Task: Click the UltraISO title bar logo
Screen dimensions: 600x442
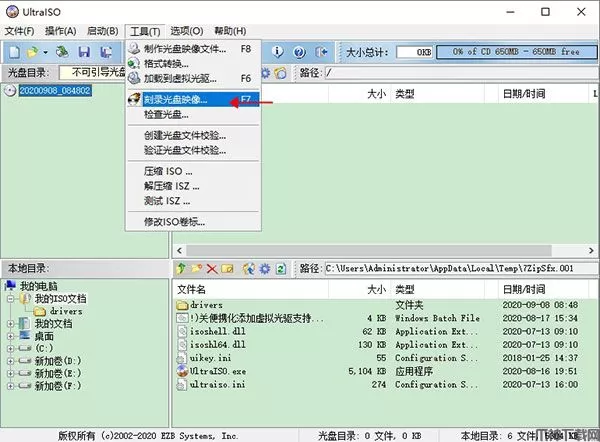Action: [12, 12]
